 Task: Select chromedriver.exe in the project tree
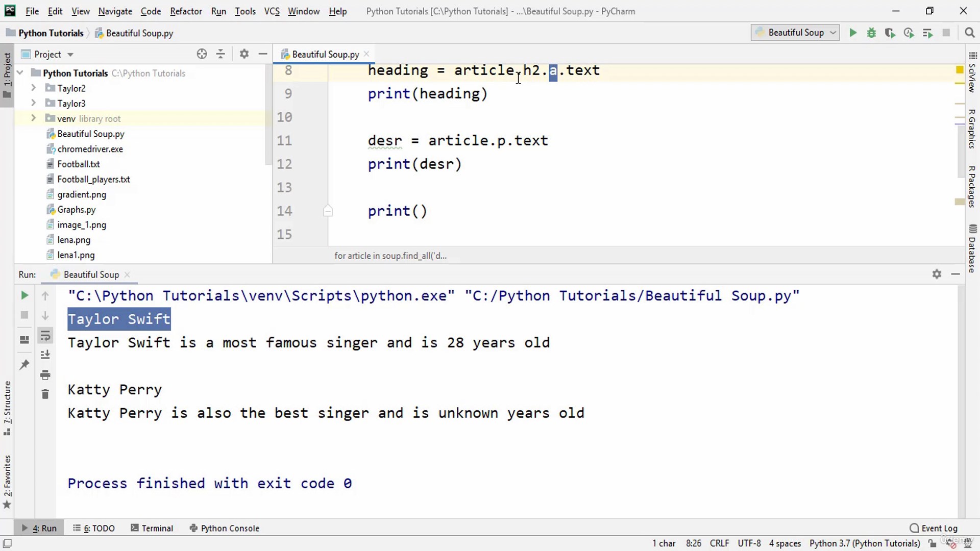click(90, 149)
